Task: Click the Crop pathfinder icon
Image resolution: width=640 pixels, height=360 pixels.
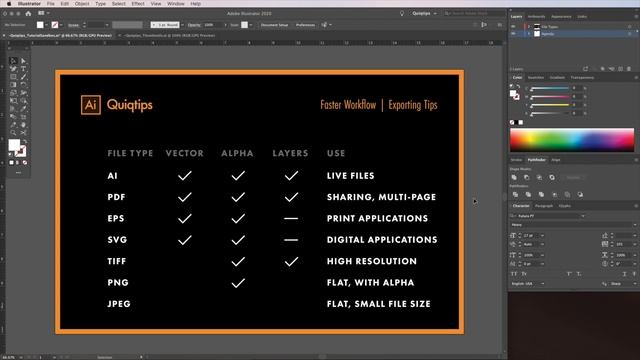Action: (555, 195)
